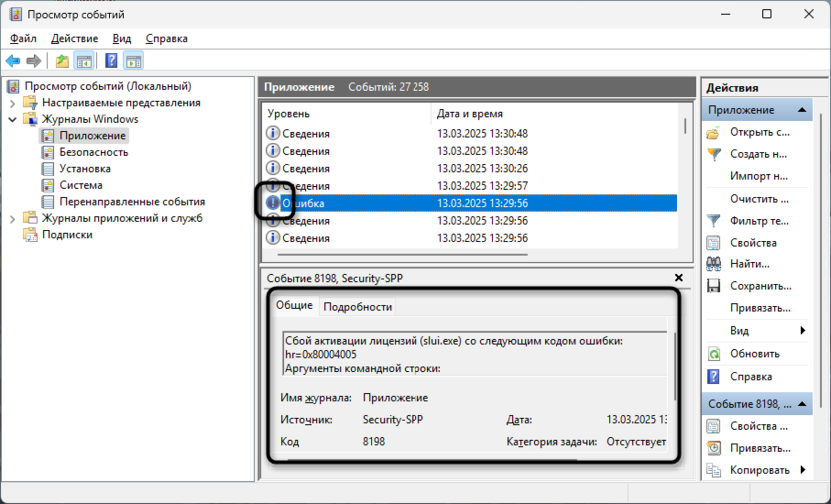Click the icon beside Свойства ... event action
This screenshot has height=504, width=831.
[x=714, y=426]
